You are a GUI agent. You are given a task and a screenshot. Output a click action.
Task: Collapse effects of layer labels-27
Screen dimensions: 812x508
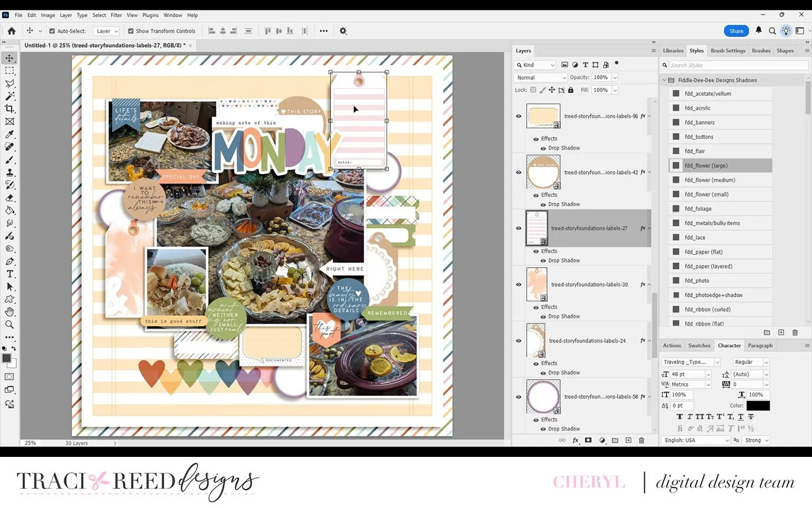[649, 228]
